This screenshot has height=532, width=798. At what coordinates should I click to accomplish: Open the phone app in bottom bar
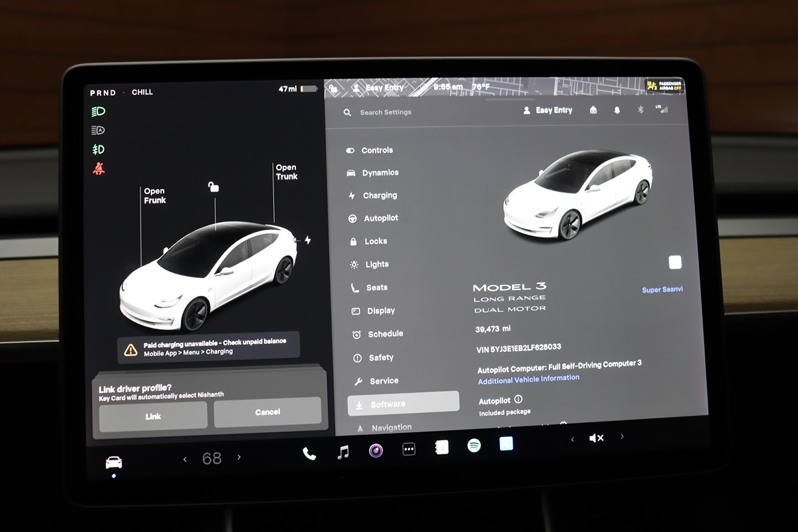tap(309, 454)
